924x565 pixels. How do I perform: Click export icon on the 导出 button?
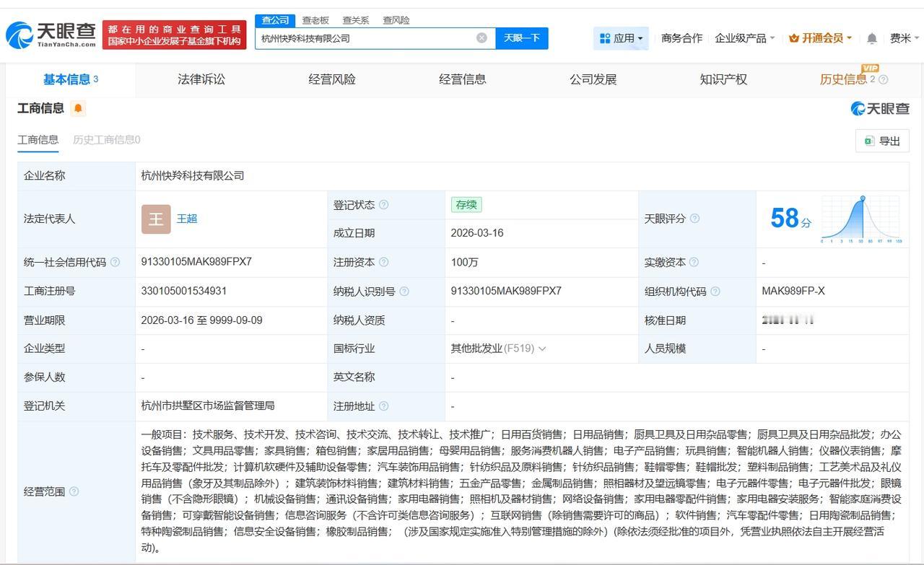point(869,141)
